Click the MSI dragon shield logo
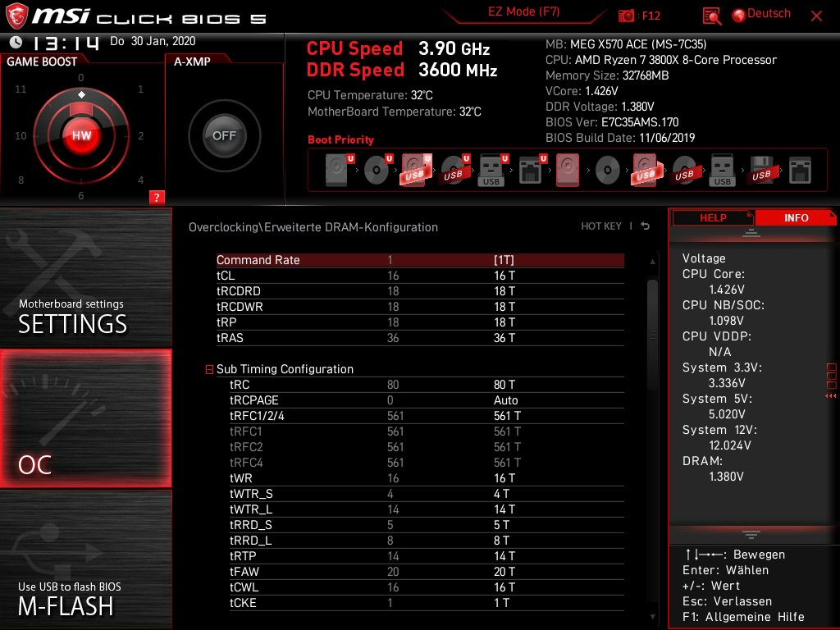 [x=16, y=16]
